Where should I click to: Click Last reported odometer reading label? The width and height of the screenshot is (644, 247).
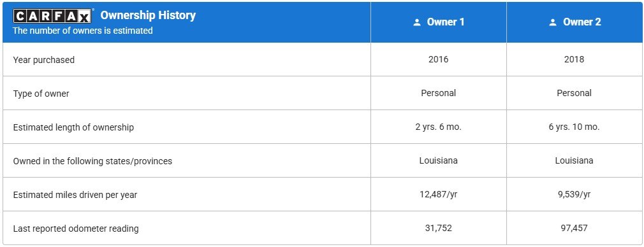[x=76, y=229]
